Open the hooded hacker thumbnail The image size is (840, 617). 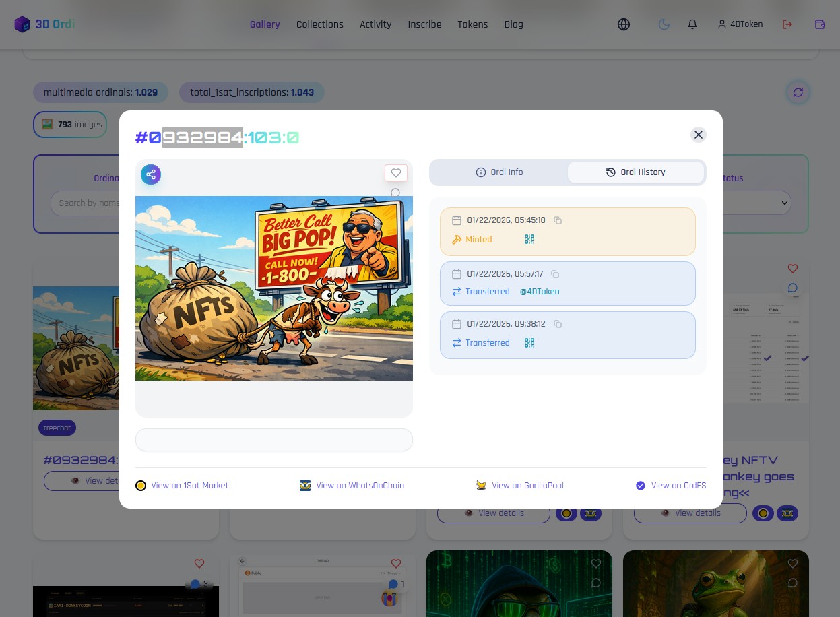pyautogui.click(x=519, y=584)
